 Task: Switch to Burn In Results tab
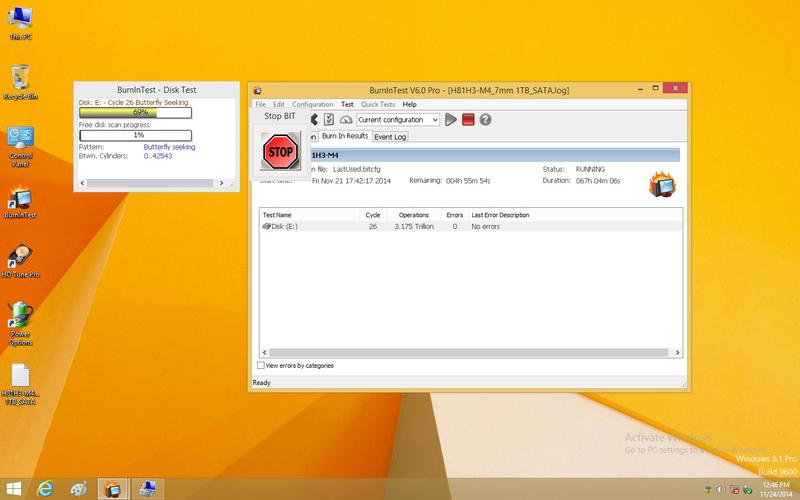click(x=344, y=136)
